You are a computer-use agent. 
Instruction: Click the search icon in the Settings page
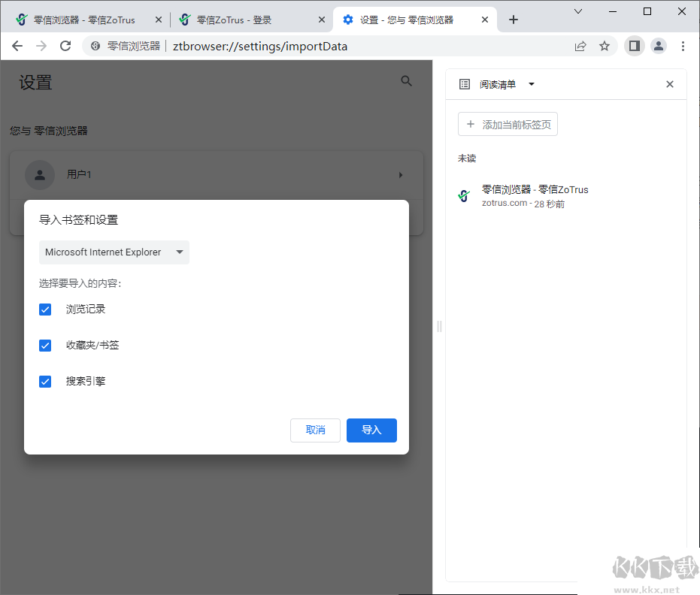point(406,81)
